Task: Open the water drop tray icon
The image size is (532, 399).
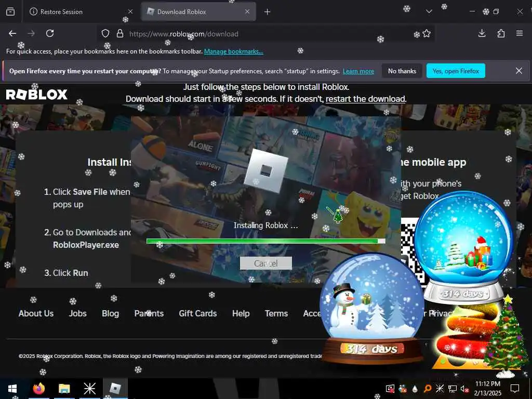Action: [415, 389]
